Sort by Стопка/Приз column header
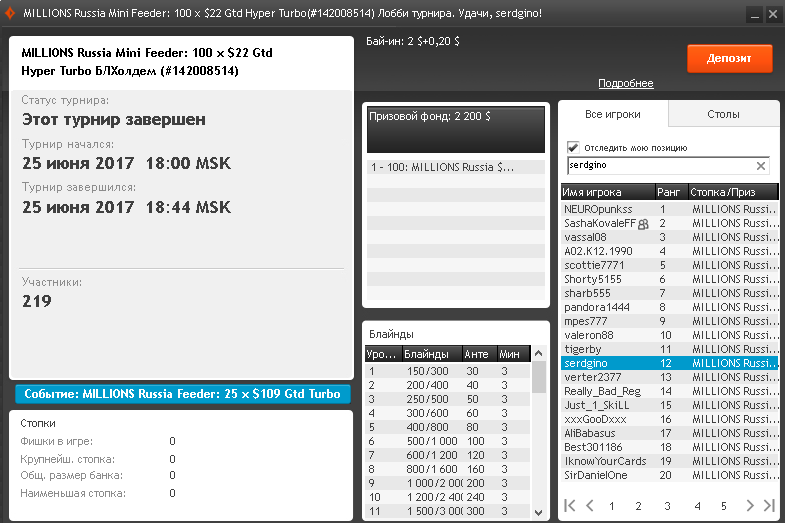 (733, 192)
